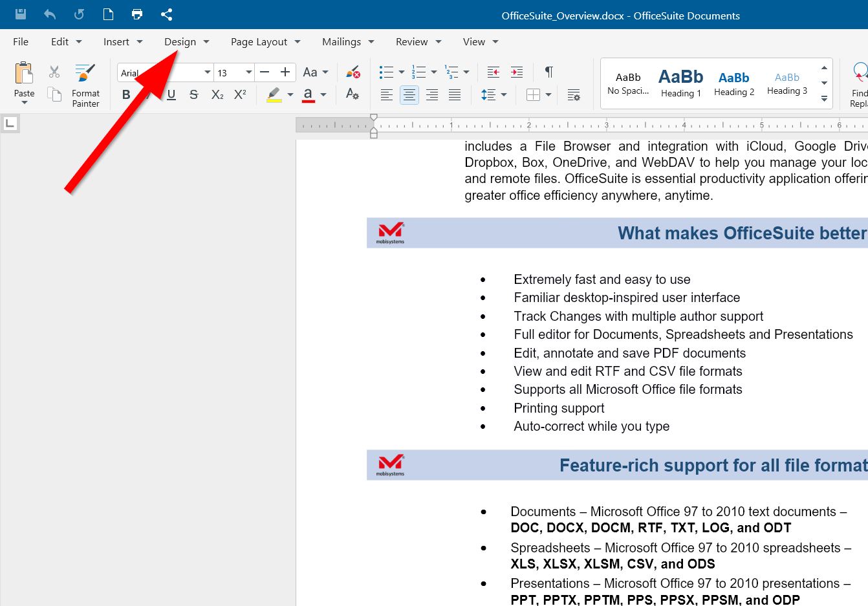Toggle Underline formatting
Screen dimensions: 868x606
coord(171,95)
